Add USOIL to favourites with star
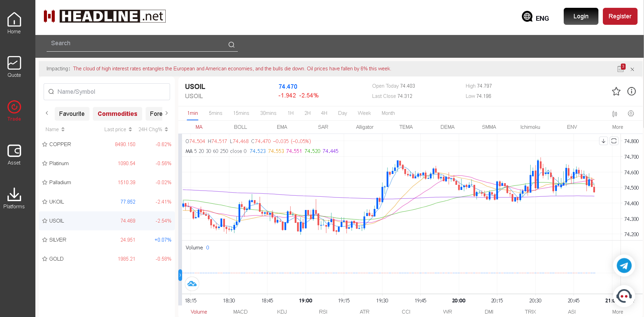 click(616, 91)
